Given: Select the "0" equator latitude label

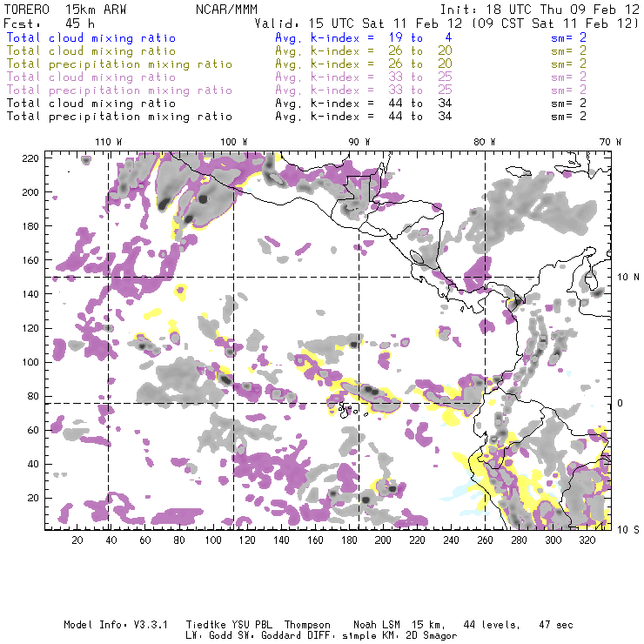Looking at the screenshot, I should tap(621, 403).
